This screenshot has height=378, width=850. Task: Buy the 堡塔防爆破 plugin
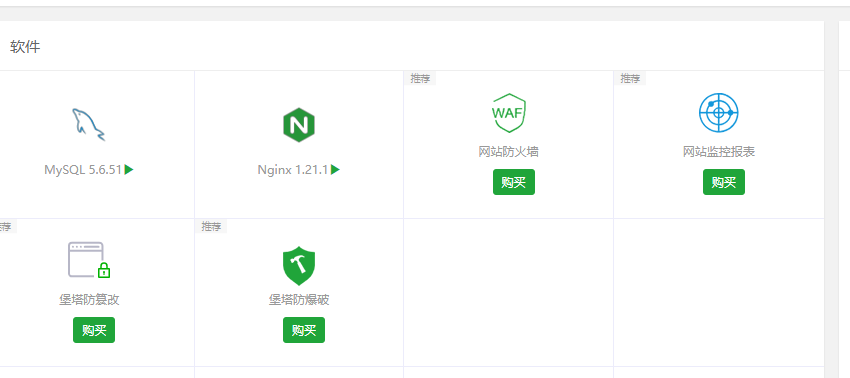tap(304, 330)
